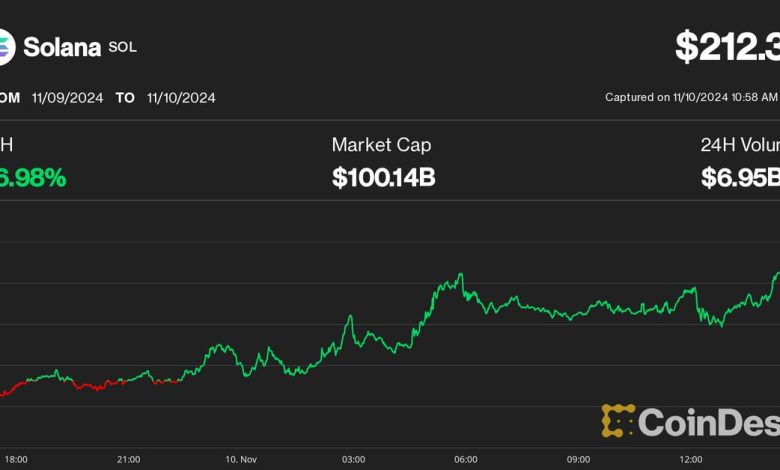The height and width of the screenshot is (470, 780).
Task: Select the 11/10/2024 end date
Action: [x=181, y=98]
